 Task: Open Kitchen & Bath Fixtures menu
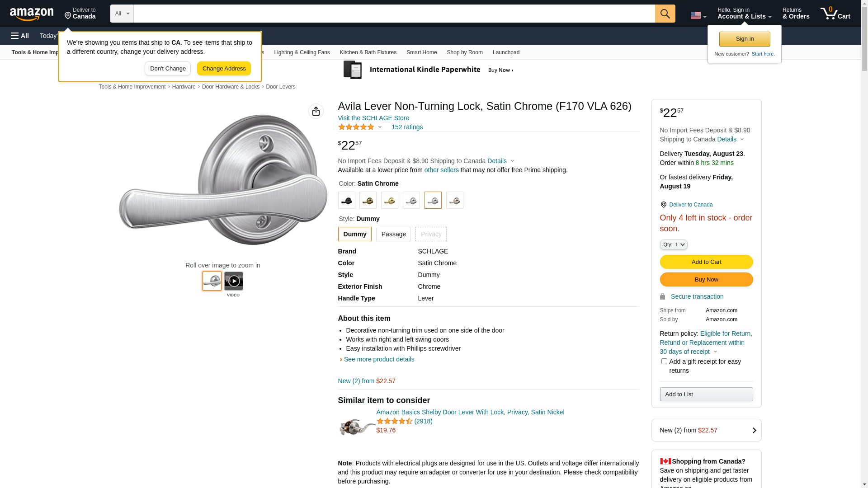368,52
